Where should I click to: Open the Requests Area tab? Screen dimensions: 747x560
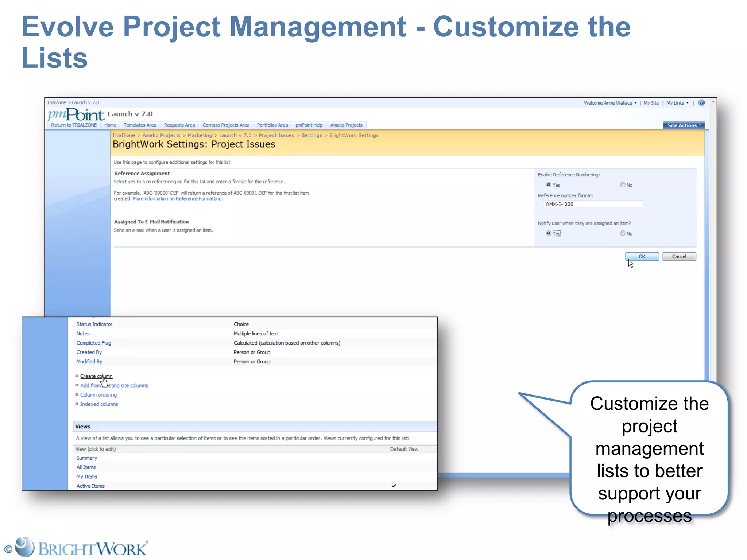point(179,125)
